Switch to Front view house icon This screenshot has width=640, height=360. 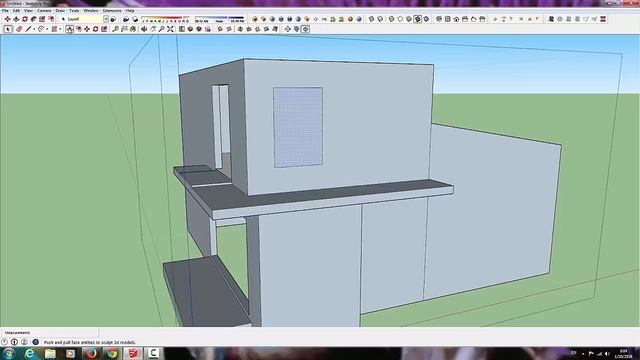(456, 19)
